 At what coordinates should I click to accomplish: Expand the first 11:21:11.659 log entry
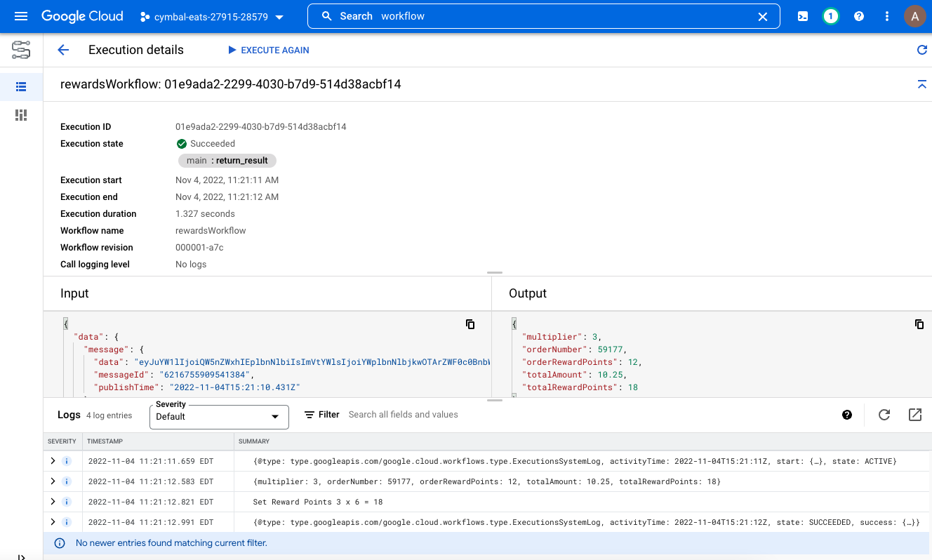(53, 462)
